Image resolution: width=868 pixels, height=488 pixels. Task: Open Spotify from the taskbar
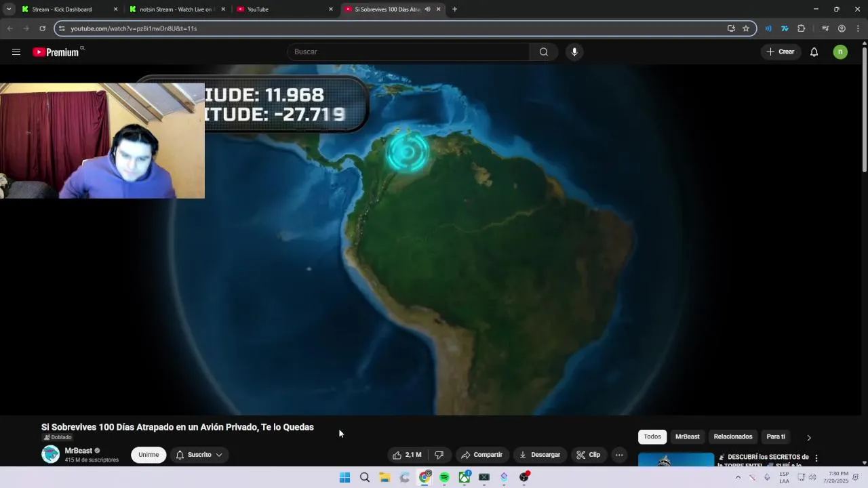[444, 477]
